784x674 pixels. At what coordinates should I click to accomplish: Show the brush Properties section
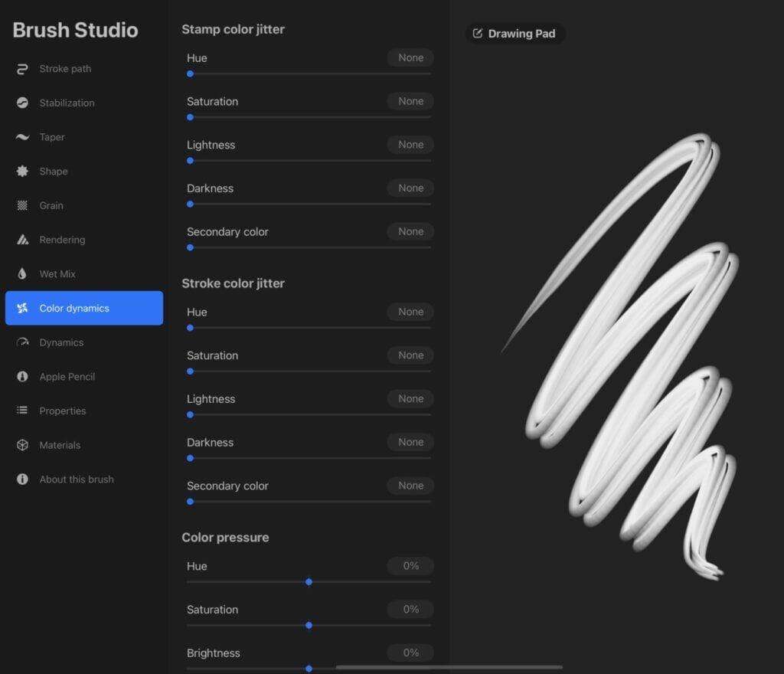(84, 411)
